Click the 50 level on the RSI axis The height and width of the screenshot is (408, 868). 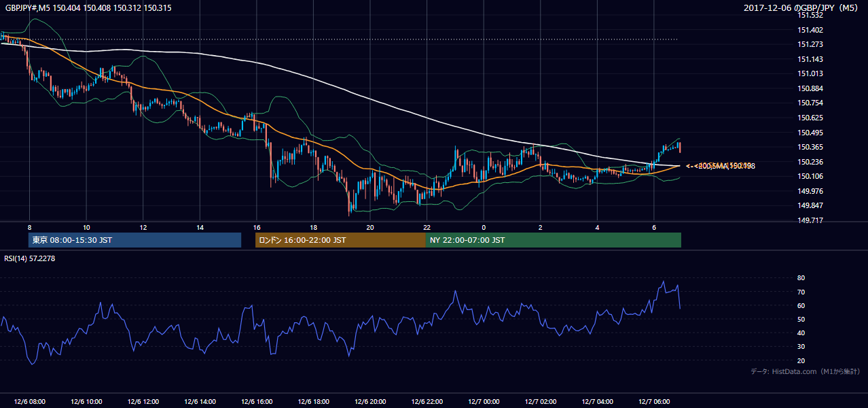click(801, 320)
